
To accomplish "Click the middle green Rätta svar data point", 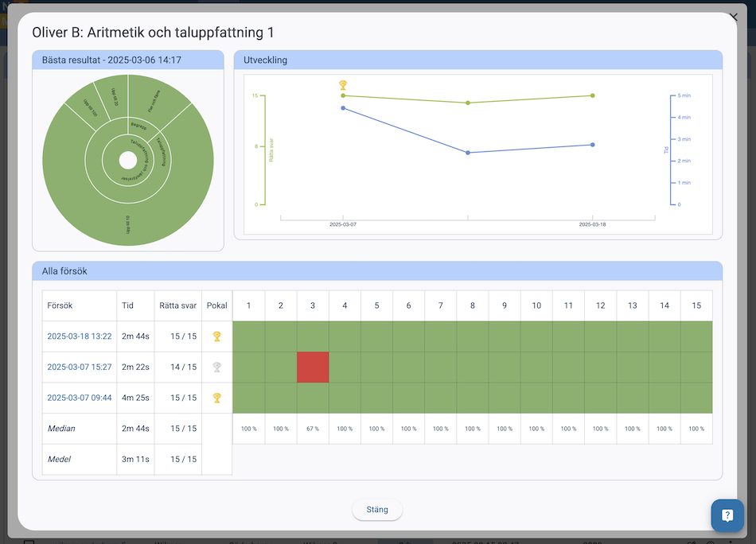I will point(468,103).
